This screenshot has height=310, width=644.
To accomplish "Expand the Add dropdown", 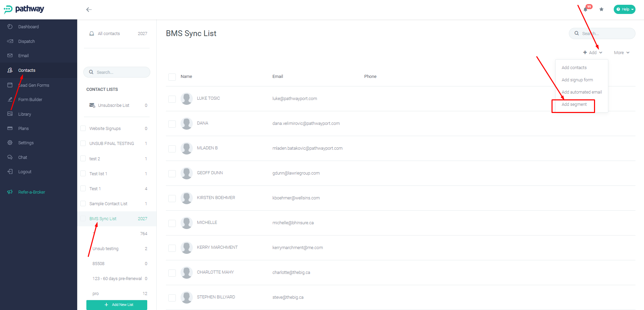I will click(x=593, y=52).
